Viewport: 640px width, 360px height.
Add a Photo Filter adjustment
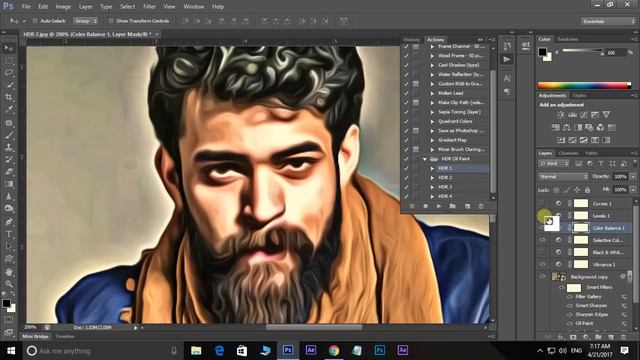click(x=589, y=127)
